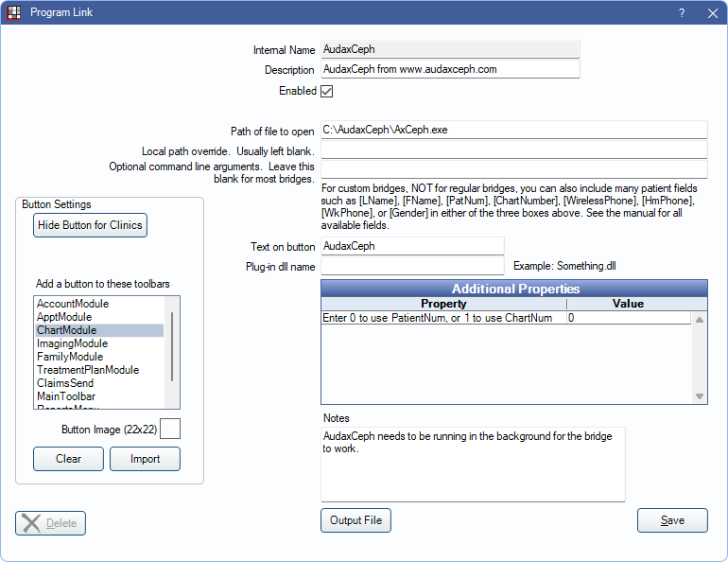
Task: Uncheck the Enabled checkbox
Action: (327, 92)
